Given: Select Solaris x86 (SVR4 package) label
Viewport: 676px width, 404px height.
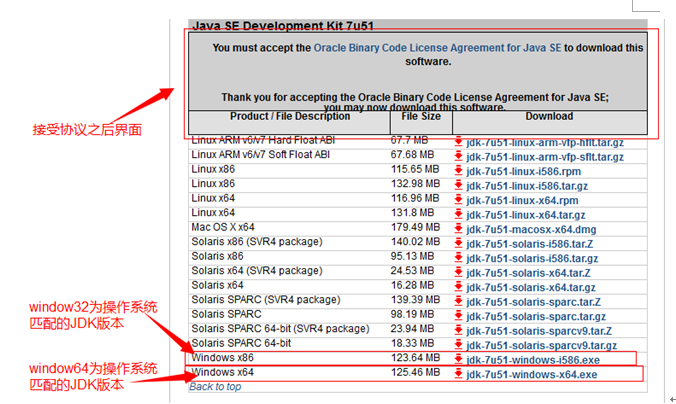Looking at the screenshot, I should [x=257, y=242].
